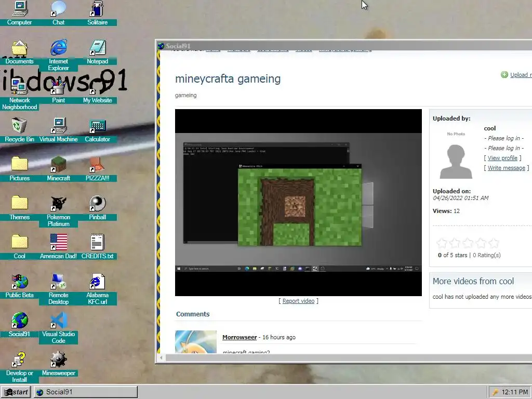
Task: Launch the Paint shortcut
Action: 58,91
